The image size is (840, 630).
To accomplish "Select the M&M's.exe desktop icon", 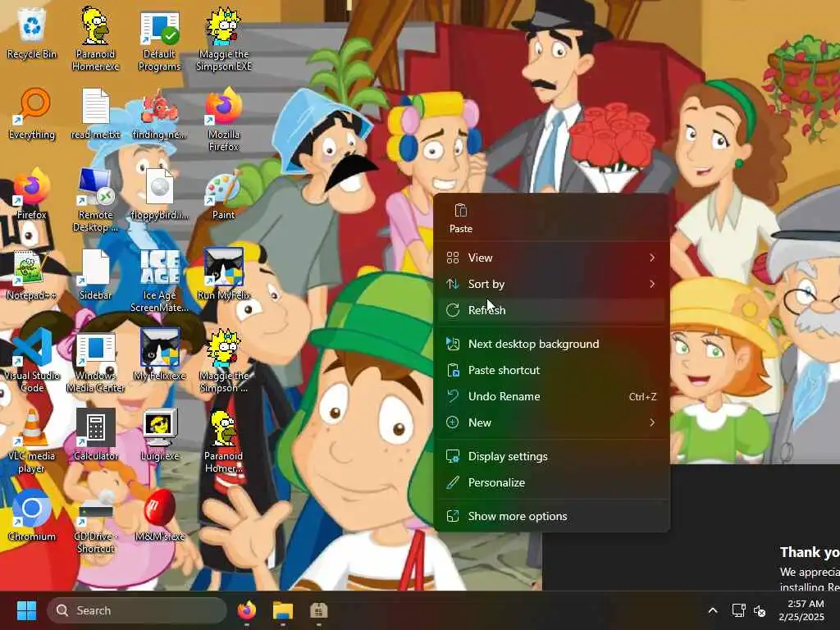I will 160,515.
